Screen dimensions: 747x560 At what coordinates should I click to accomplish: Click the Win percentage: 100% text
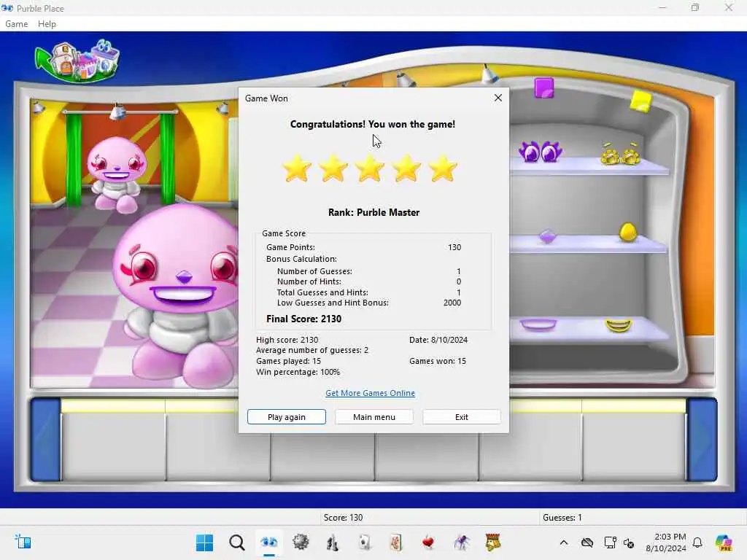[298, 372]
